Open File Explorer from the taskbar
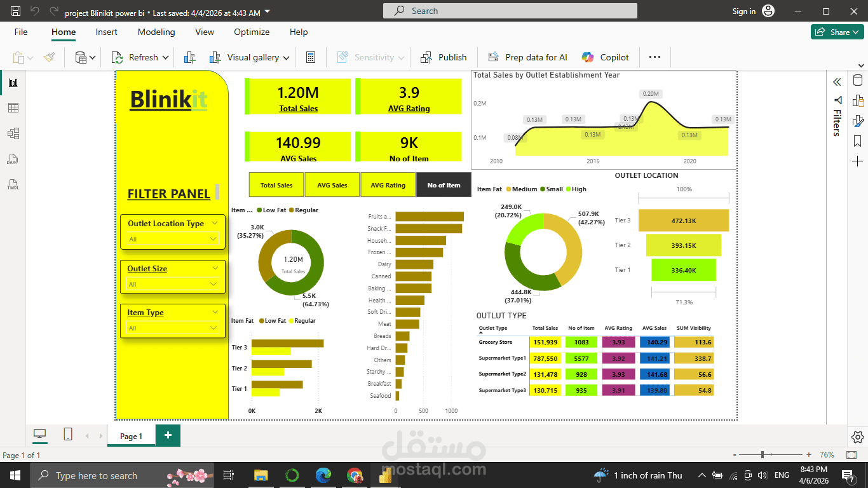868x488 pixels. 261,475
